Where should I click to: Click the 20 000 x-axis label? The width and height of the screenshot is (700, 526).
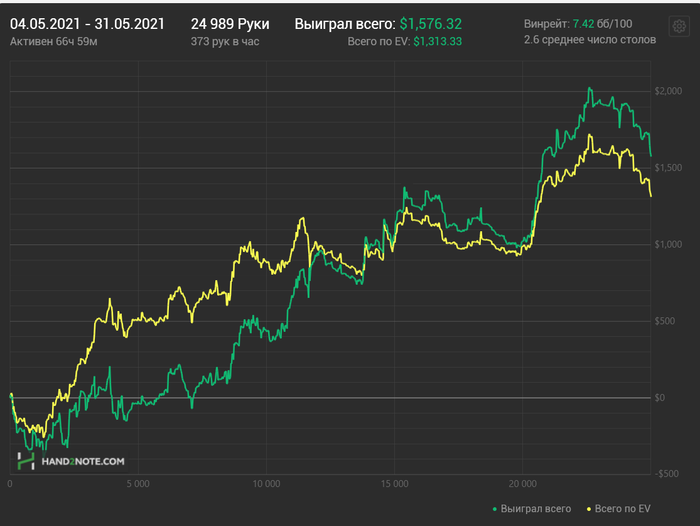[523, 484]
